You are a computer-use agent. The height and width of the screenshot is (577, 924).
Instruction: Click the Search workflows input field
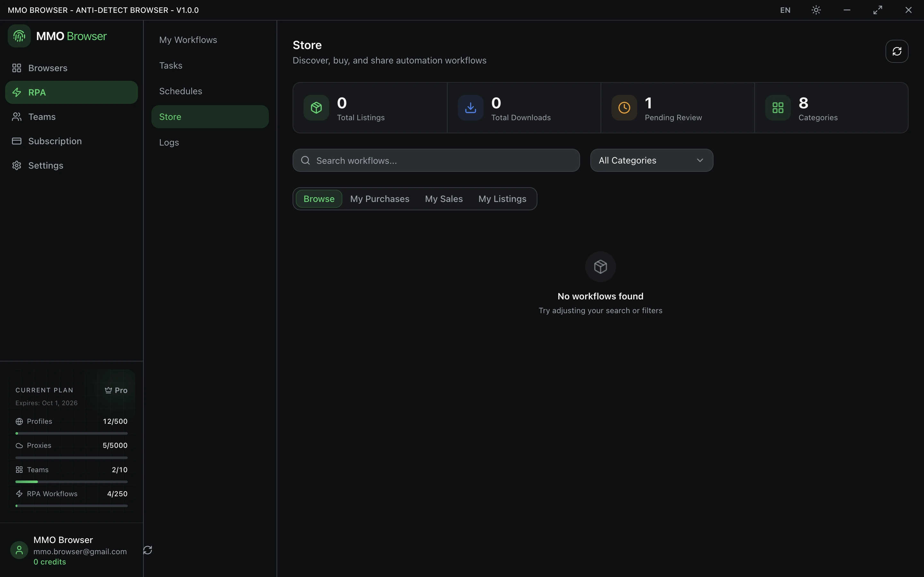tap(436, 160)
